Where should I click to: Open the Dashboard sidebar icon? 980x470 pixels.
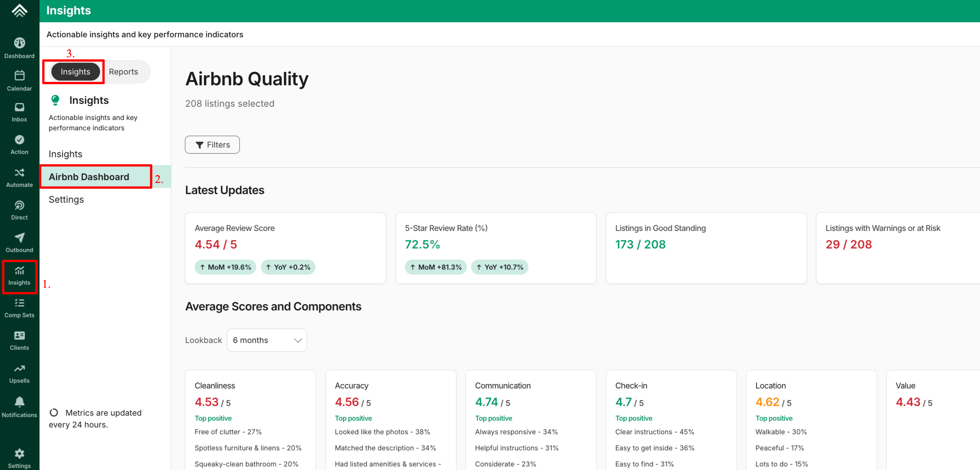coord(19,48)
